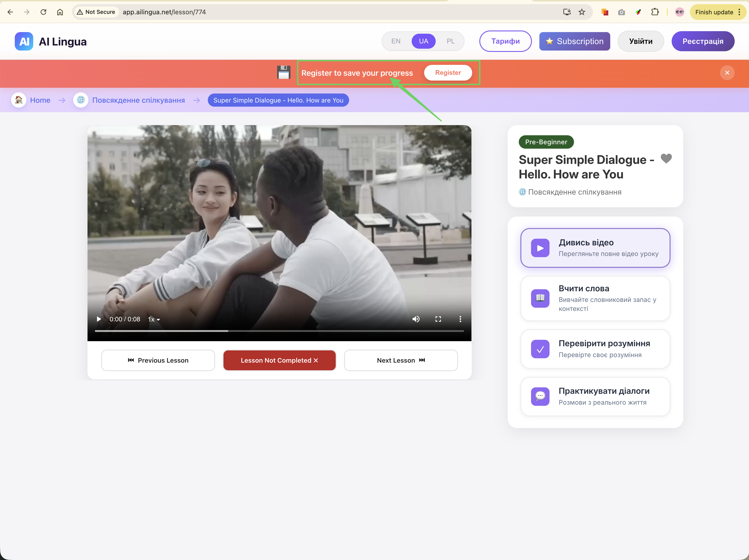
Task: Click video progress bar
Action: pos(279,331)
